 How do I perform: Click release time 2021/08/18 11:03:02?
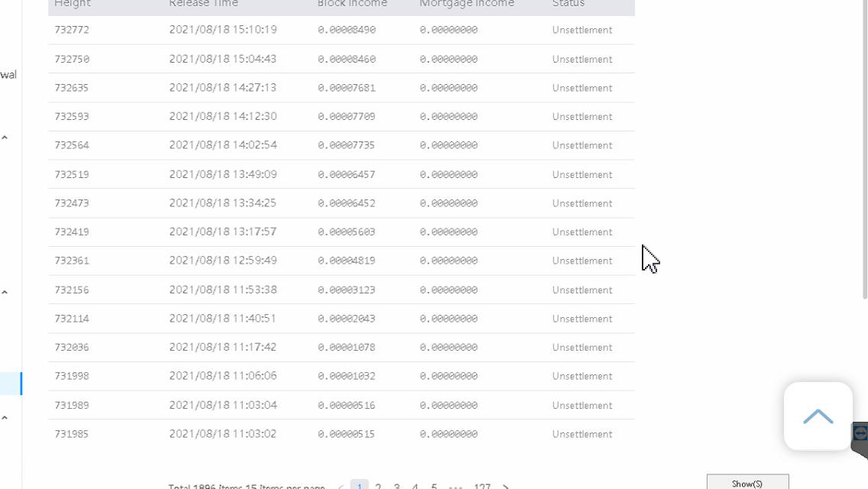[222, 434]
